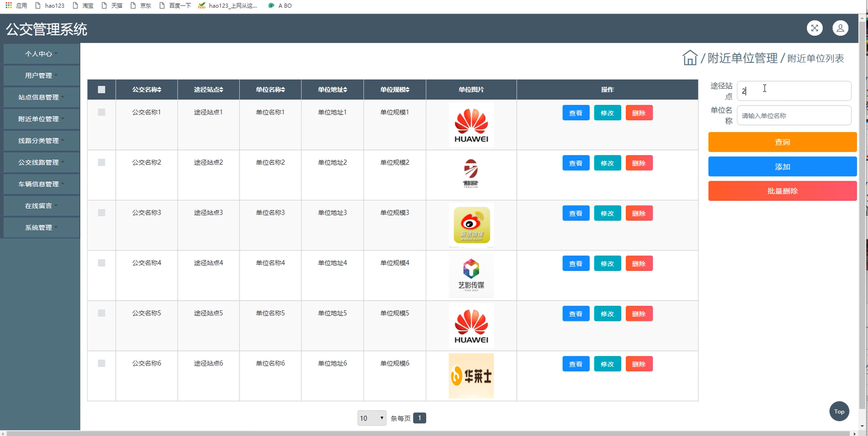Screen dimensions: 868x436
Task: Click the orange 查询 search button
Action: tap(782, 142)
